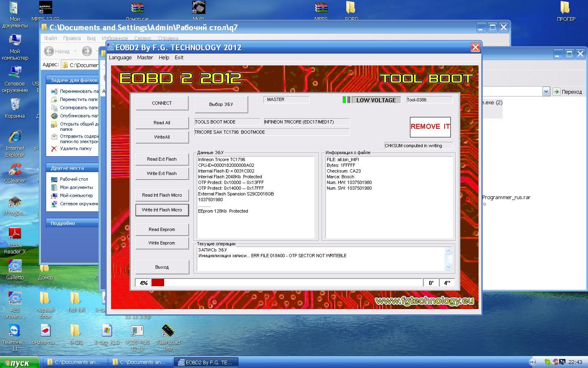Viewport: 588px width, 368px height.
Task: Open the MPPS 13.02 desktop shortcut
Action: click(x=45, y=10)
